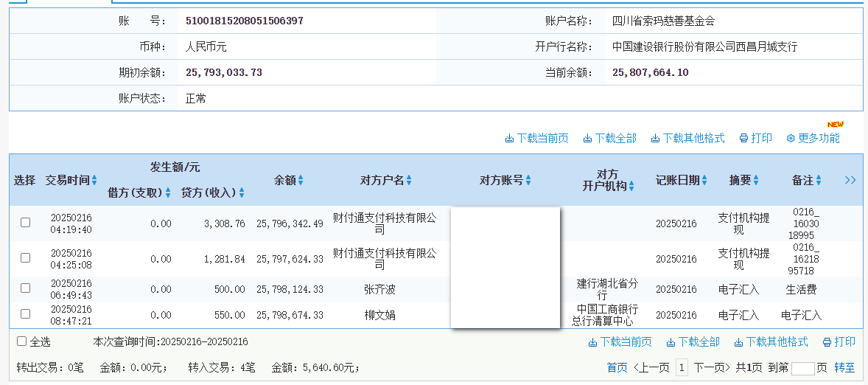The width and height of the screenshot is (868, 385).
Task: Click counterparty name 柳文娟
Action: (379, 315)
